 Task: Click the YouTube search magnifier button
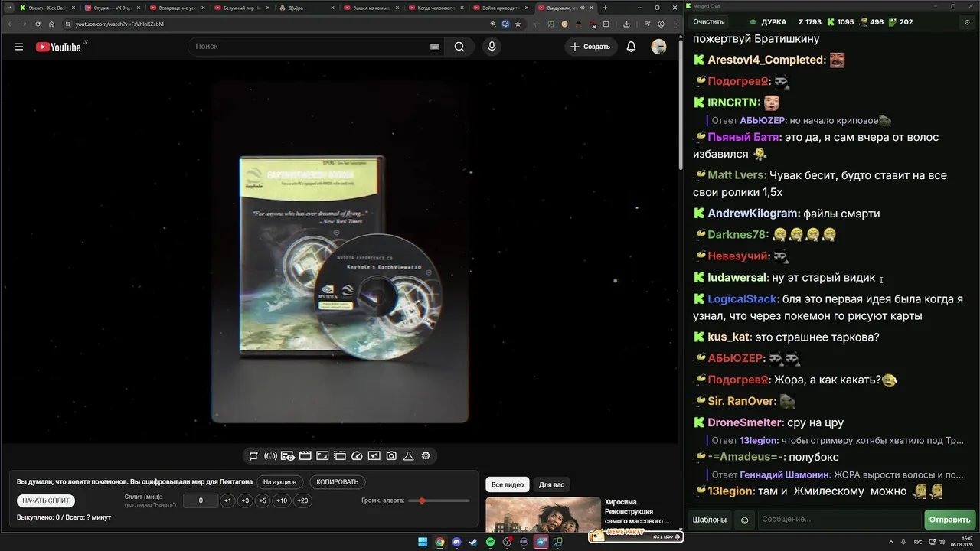[x=459, y=47]
